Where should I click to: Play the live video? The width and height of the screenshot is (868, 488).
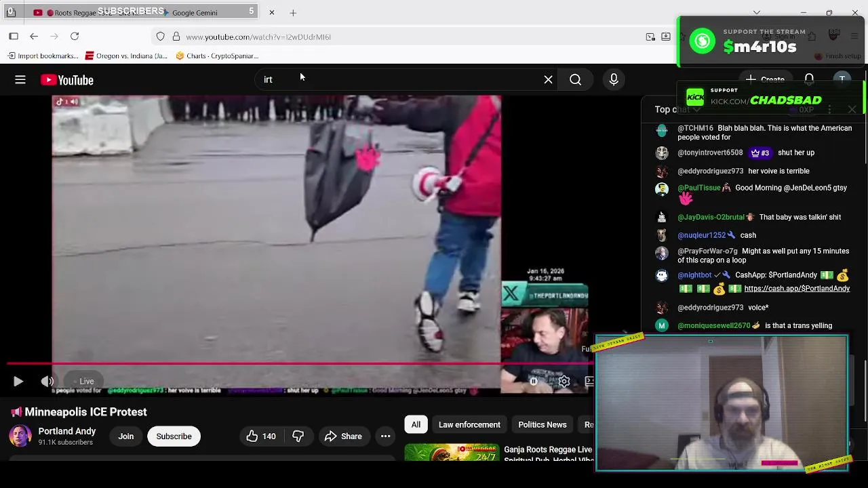(x=18, y=382)
